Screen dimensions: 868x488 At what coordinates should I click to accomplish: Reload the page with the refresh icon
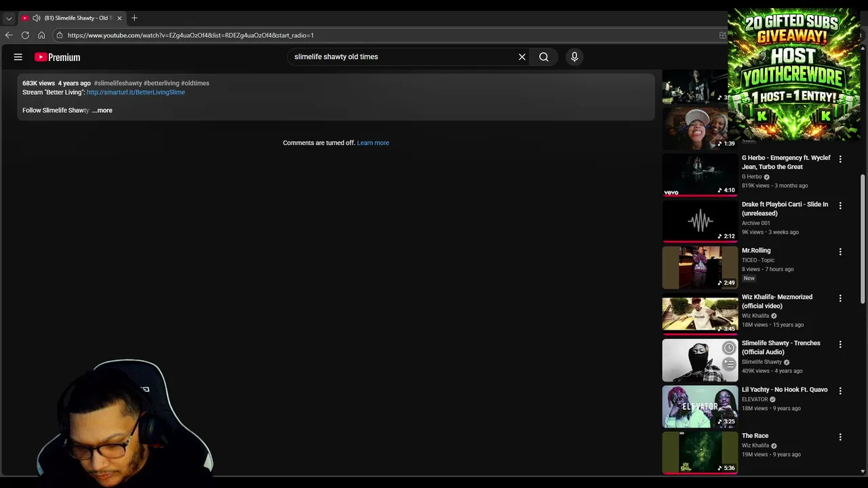pos(25,35)
